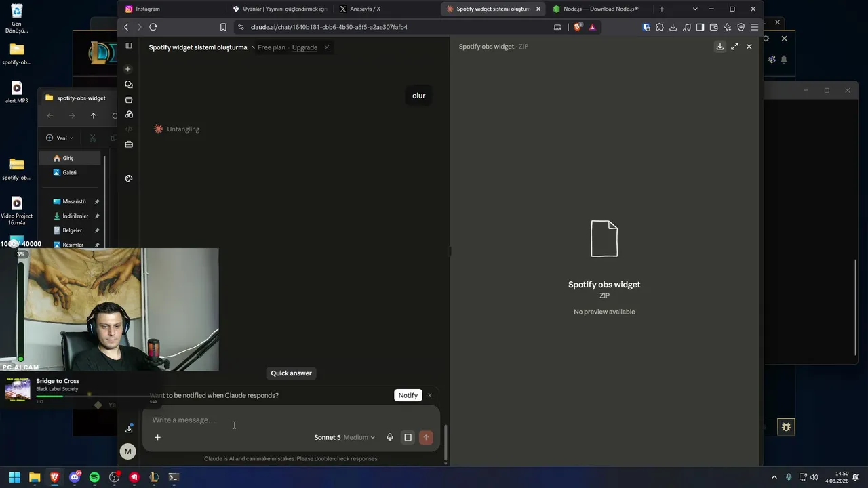868x488 pixels.
Task: Open the Brave Rewards triangle icon
Action: coord(592,27)
